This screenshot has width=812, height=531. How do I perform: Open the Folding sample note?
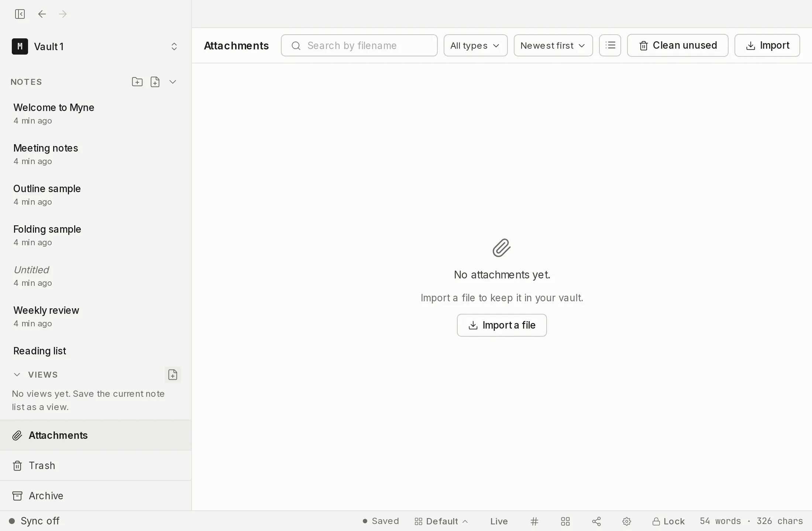click(x=96, y=235)
